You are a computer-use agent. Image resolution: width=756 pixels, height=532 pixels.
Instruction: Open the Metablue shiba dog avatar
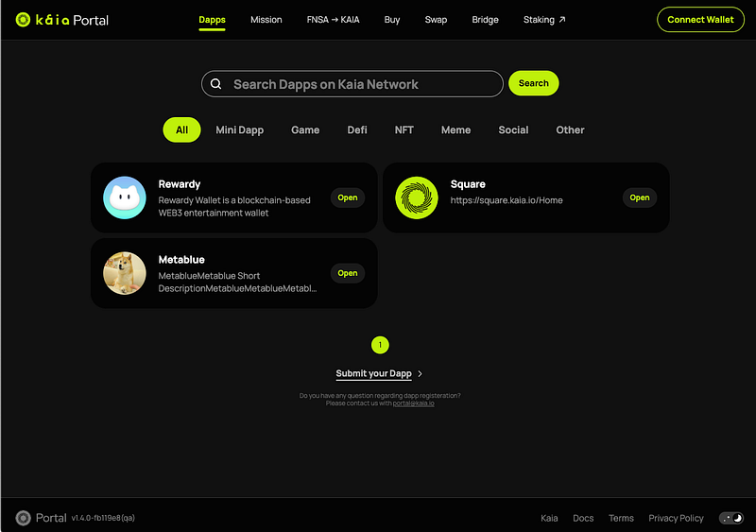click(x=125, y=273)
